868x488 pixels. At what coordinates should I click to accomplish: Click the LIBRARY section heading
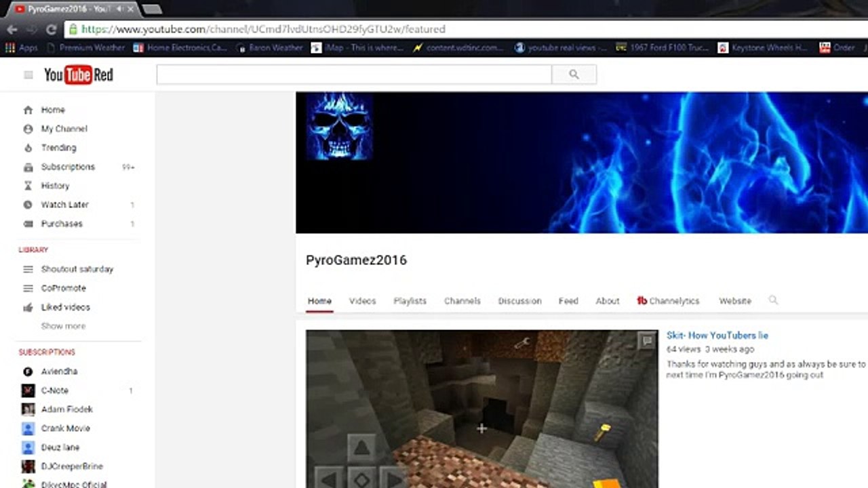pos(33,250)
